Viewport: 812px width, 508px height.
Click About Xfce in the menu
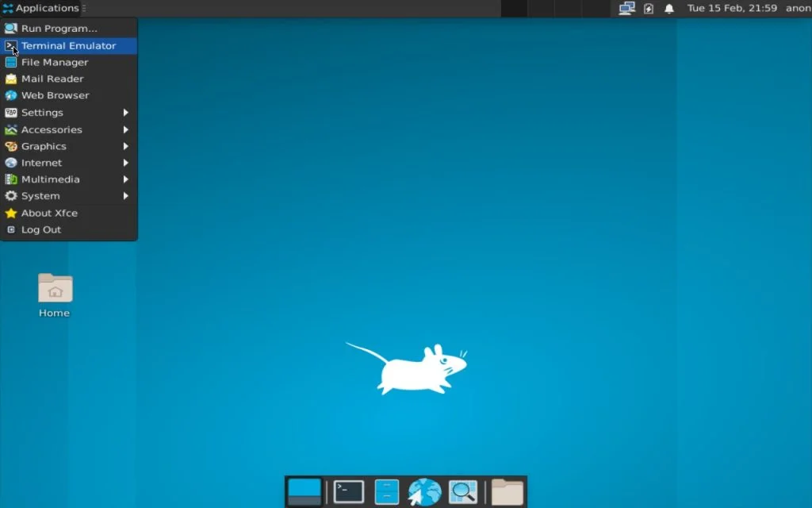point(48,213)
